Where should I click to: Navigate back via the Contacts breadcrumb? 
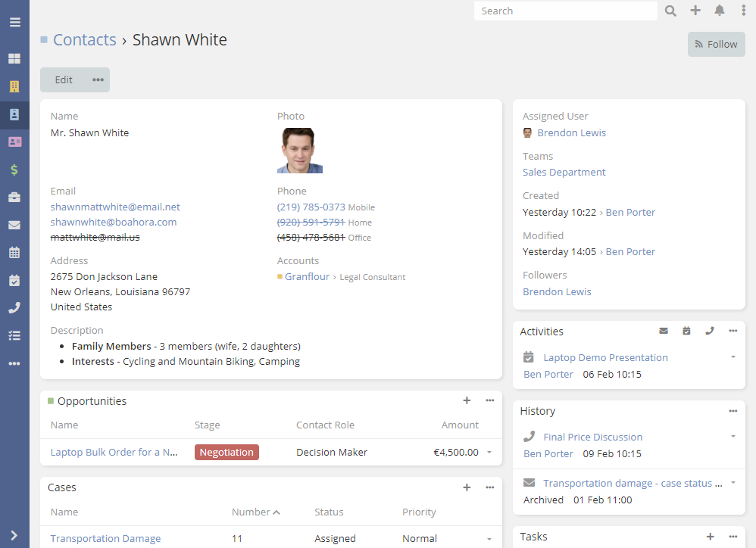tap(84, 39)
